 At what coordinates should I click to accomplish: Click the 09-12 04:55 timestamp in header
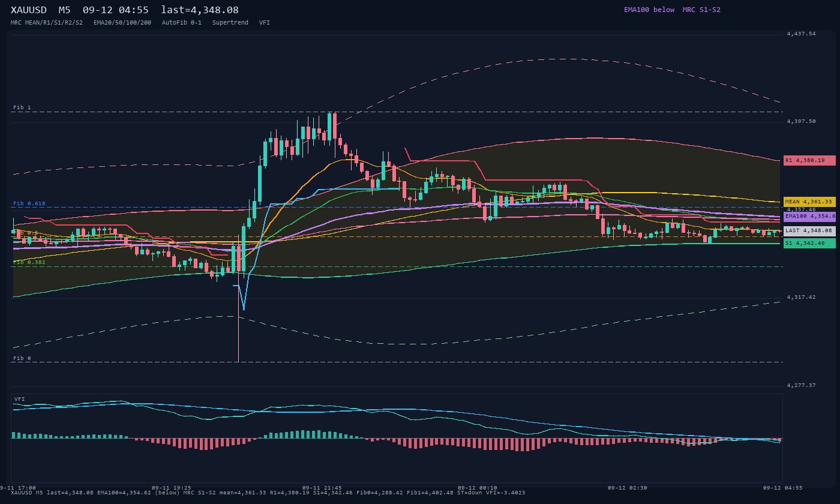click(116, 10)
